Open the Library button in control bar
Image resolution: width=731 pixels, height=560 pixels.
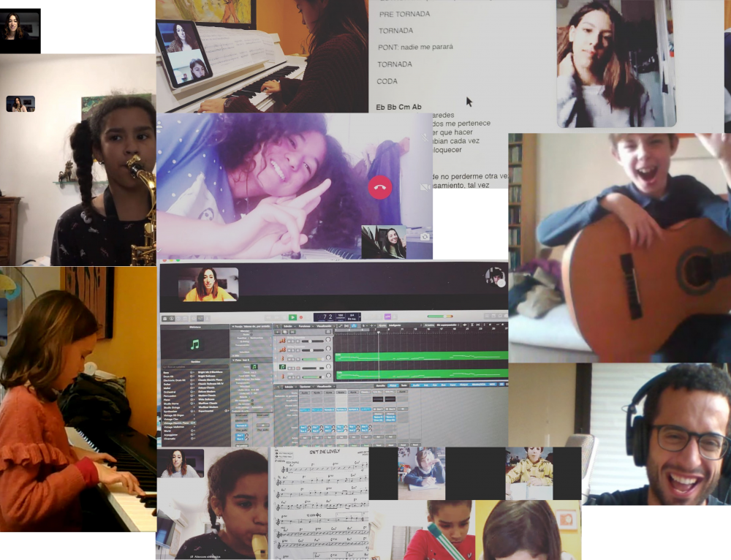coord(167,318)
